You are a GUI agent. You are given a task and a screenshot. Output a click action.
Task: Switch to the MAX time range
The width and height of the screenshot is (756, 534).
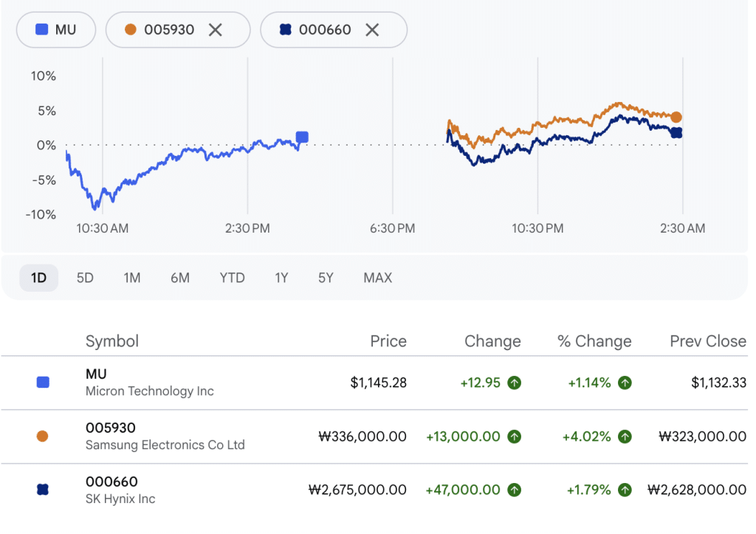tap(377, 278)
